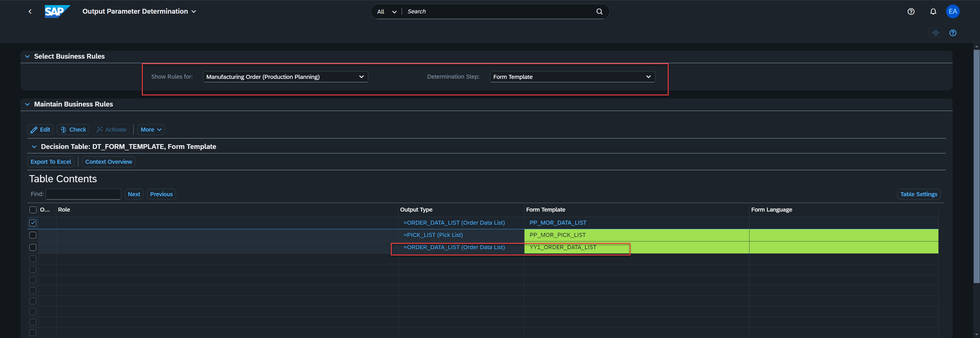Click the SAP logo
This screenshot has width=980, height=338.
[x=57, y=11]
